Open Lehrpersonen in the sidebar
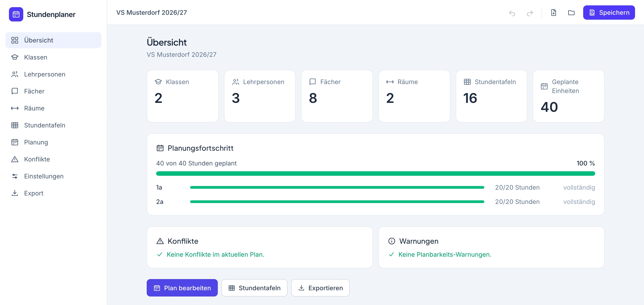The image size is (644, 305). pyautogui.click(x=53, y=74)
